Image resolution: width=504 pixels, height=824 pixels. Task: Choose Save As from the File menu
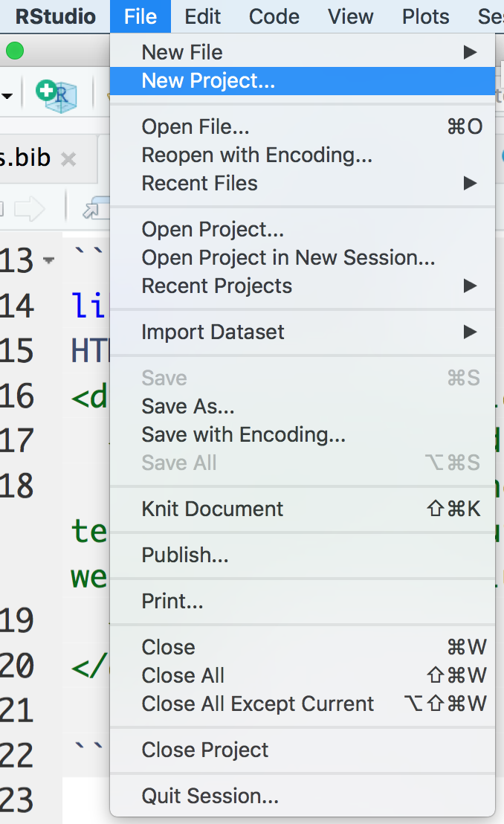[x=188, y=406]
